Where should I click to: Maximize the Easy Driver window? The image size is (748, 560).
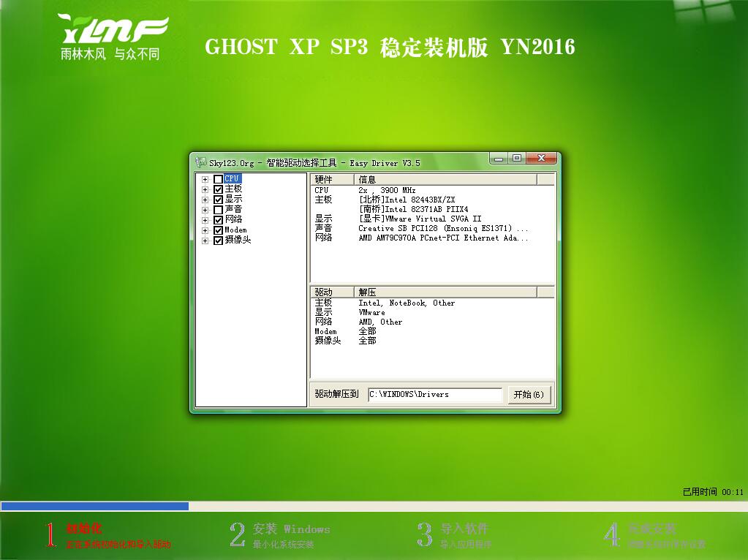coord(517,159)
